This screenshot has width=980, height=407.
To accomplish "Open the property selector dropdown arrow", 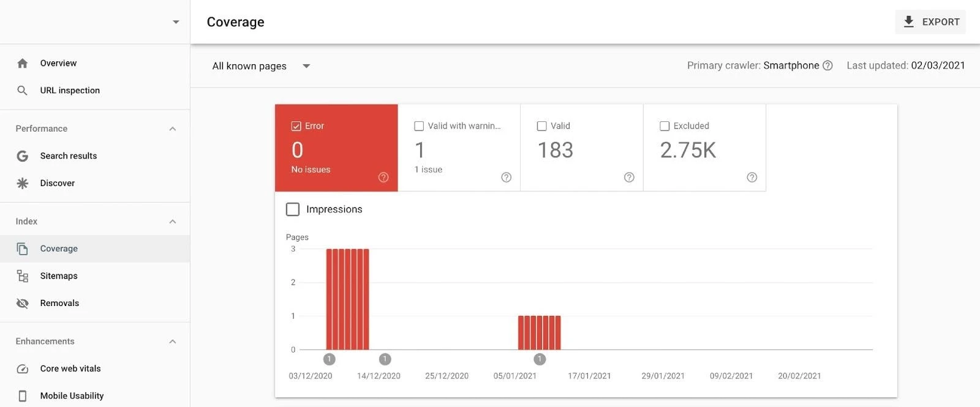I will point(176,22).
